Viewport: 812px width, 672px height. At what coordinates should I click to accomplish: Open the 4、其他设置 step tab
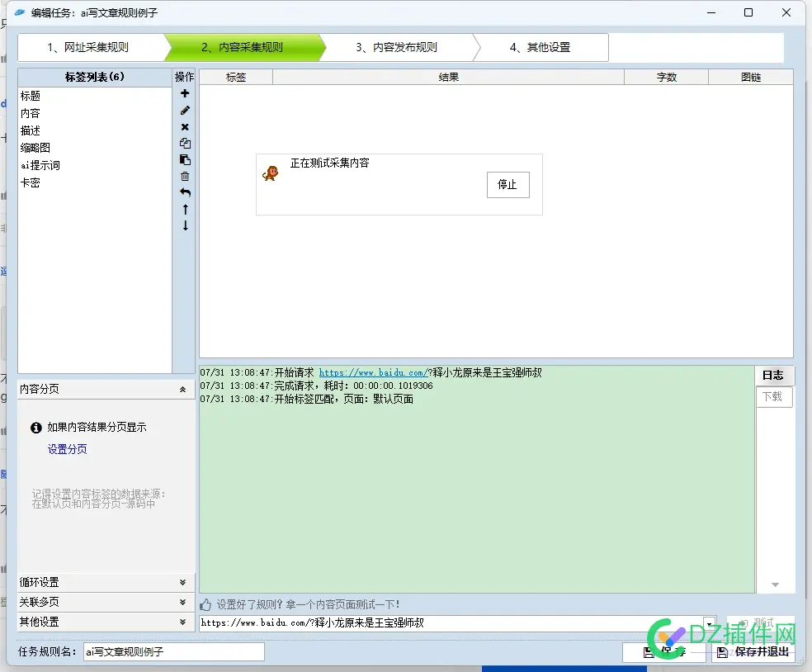point(541,48)
